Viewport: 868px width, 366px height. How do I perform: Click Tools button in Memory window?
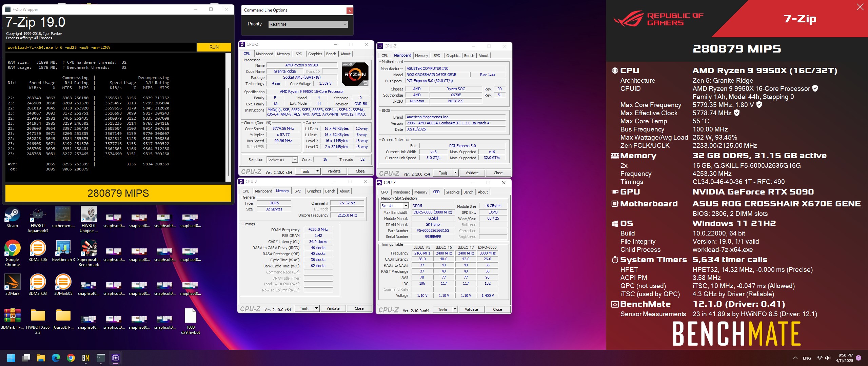point(304,308)
